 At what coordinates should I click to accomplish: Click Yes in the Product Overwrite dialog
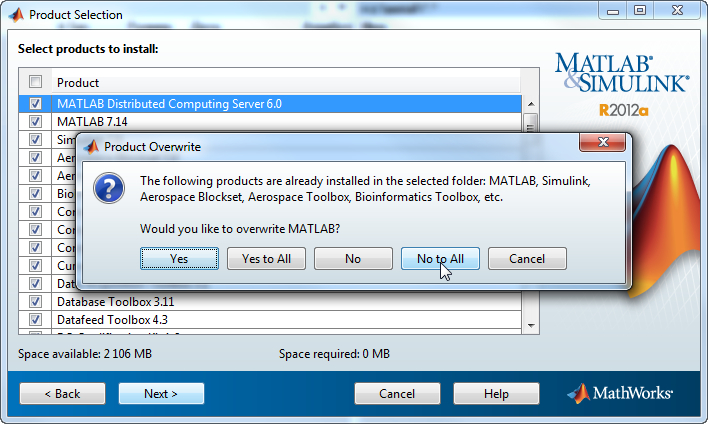point(179,259)
